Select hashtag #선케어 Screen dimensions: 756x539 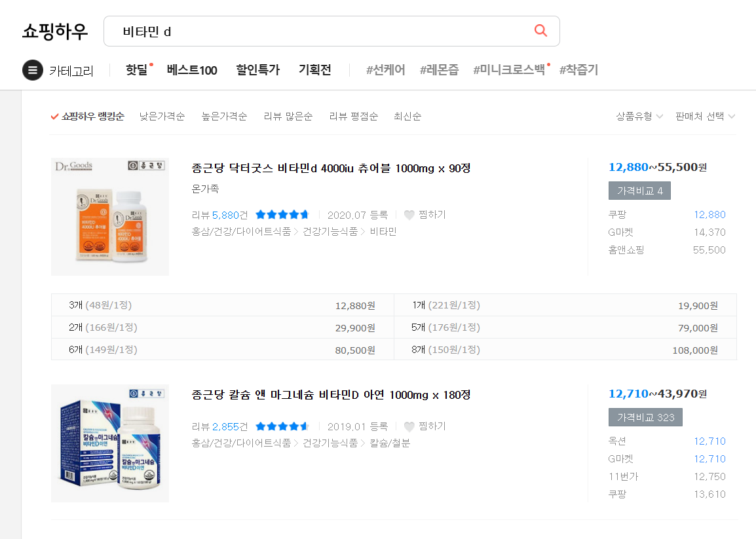tap(386, 70)
